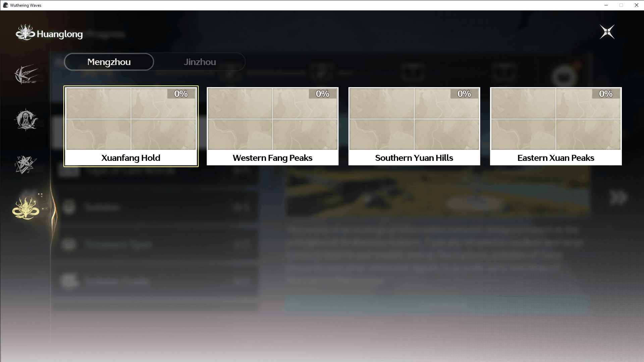The width and height of the screenshot is (644, 362).
Task: Click the Huanglong header emblem icon
Action: click(x=25, y=33)
